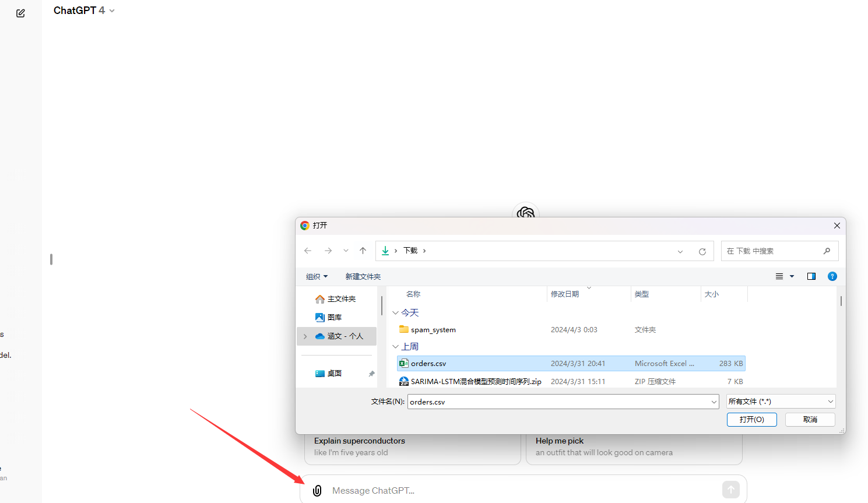Select 桌面 in the navigation pane

point(329,374)
